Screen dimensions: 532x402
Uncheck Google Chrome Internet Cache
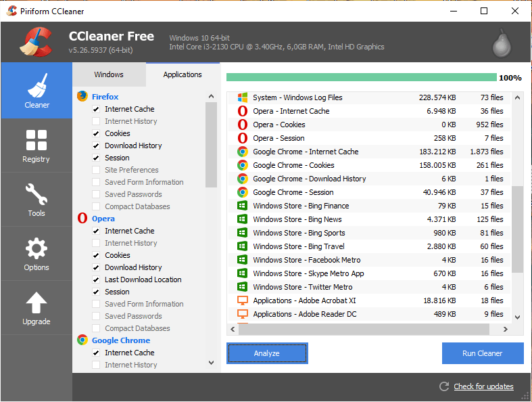pos(96,353)
